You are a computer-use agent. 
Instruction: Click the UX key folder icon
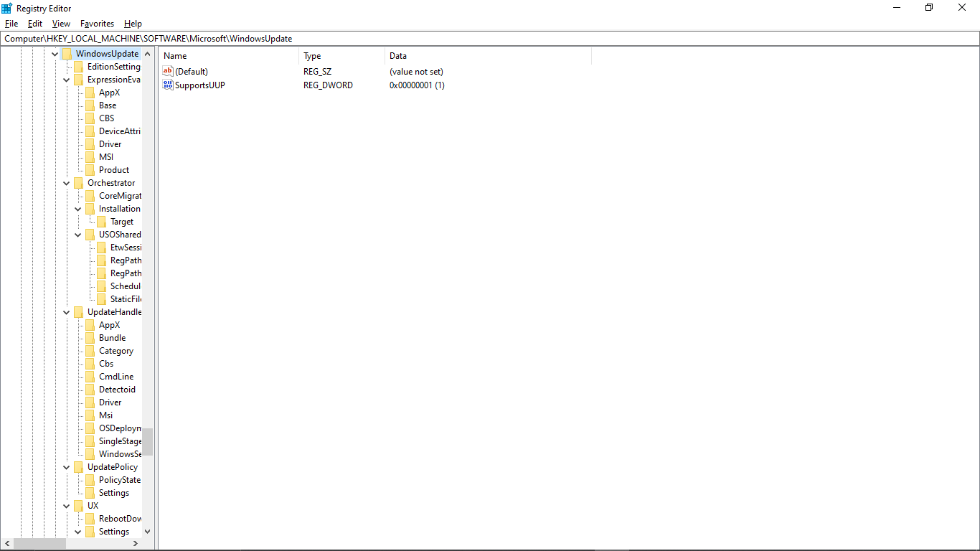click(x=79, y=506)
